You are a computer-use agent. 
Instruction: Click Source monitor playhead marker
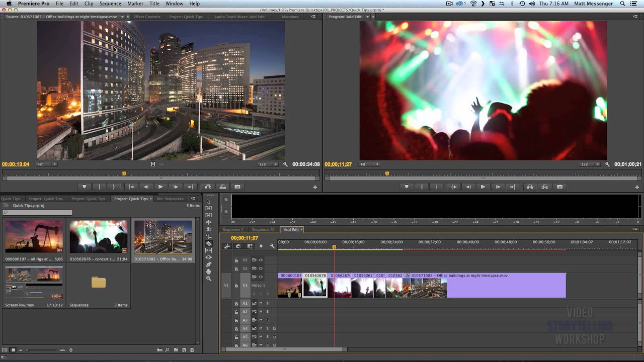(124, 173)
